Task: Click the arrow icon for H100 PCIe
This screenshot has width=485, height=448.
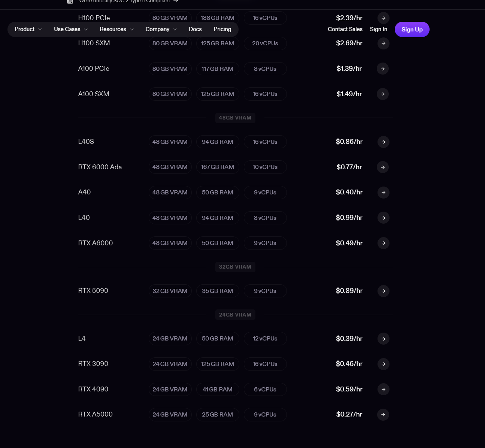Action: tap(383, 18)
